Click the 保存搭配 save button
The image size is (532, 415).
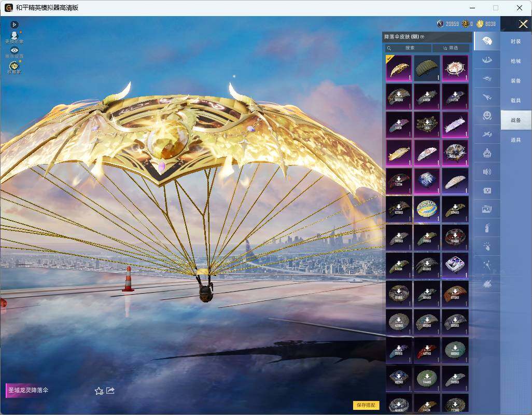pyautogui.click(x=366, y=405)
